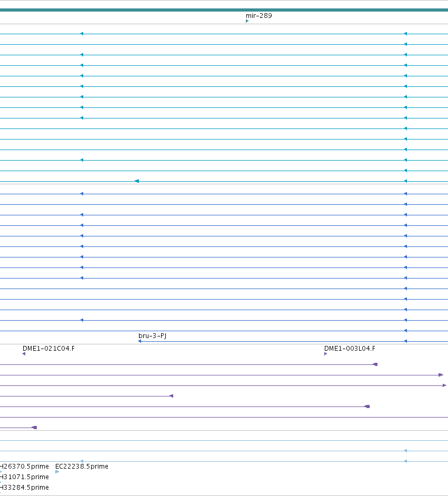The height and width of the screenshot is (496, 448).
Task: Click the thick cyan arrowhead ending the last teal transcript
Action: click(137, 181)
